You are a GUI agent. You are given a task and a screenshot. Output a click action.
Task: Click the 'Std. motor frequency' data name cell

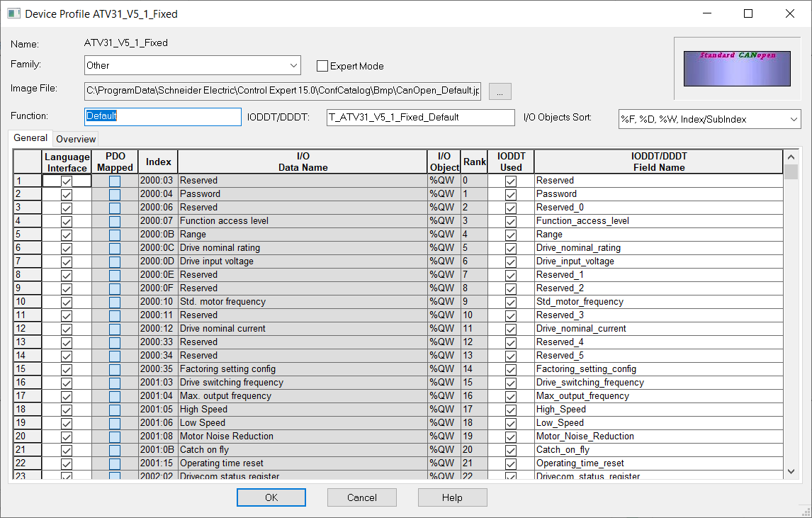[303, 301]
